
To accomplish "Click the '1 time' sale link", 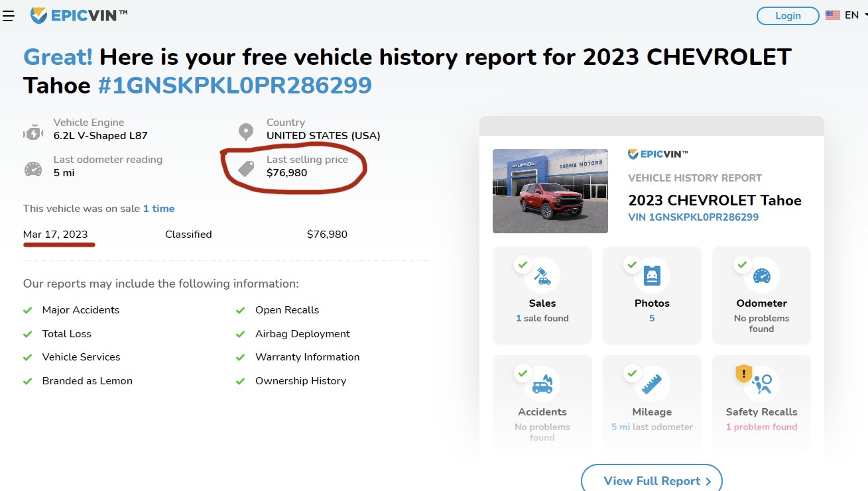I will [x=159, y=208].
